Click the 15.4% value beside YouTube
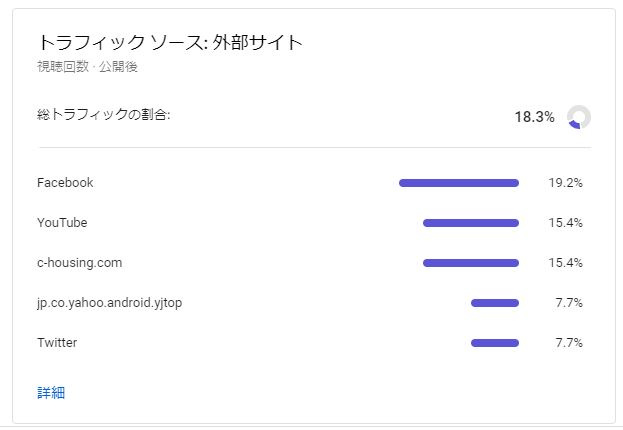The width and height of the screenshot is (623, 430). coord(565,223)
